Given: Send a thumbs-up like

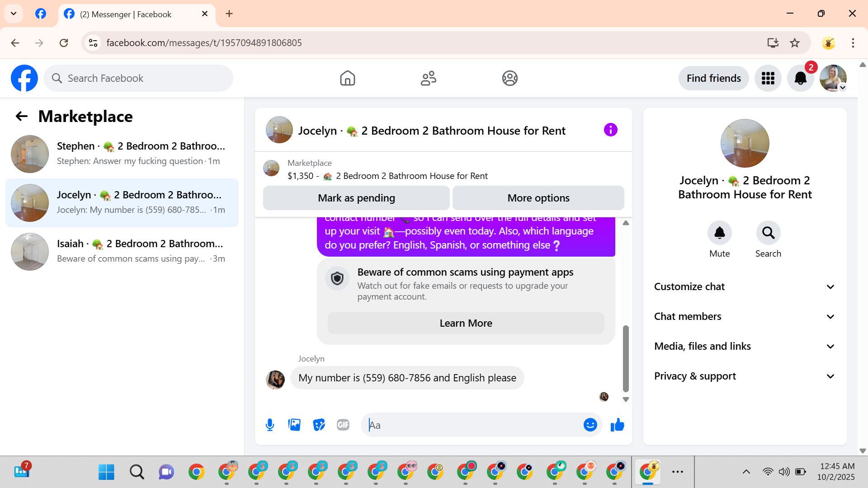Looking at the screenshot, I should (x=617, y=425).
